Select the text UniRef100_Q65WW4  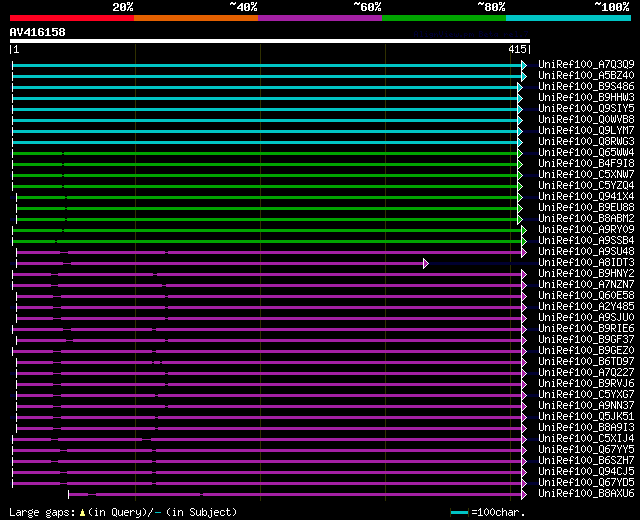pos(586,153)
